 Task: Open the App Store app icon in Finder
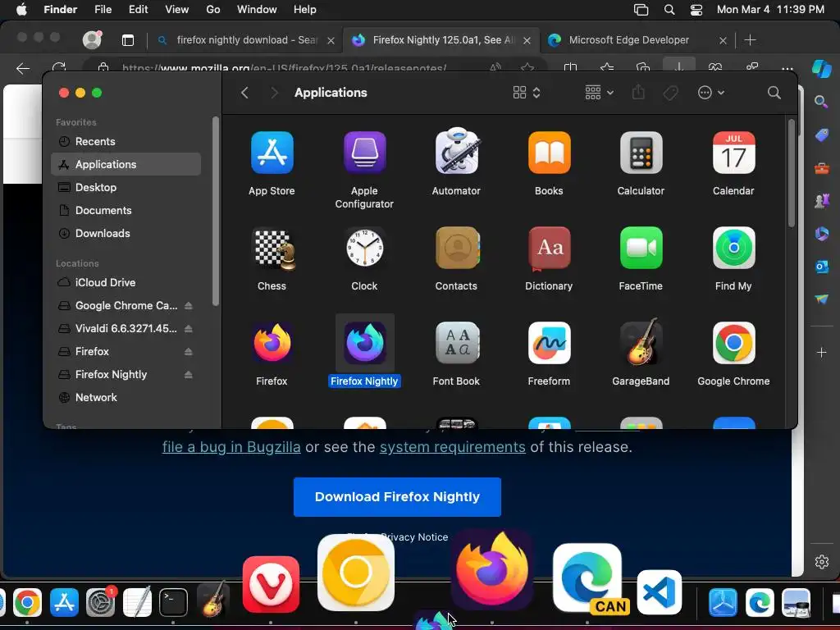tap(272, 153)
